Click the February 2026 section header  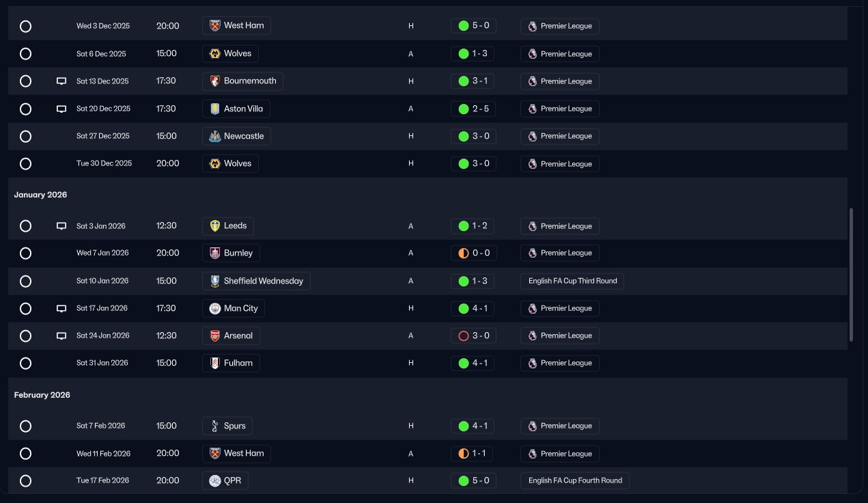point(42,395)
